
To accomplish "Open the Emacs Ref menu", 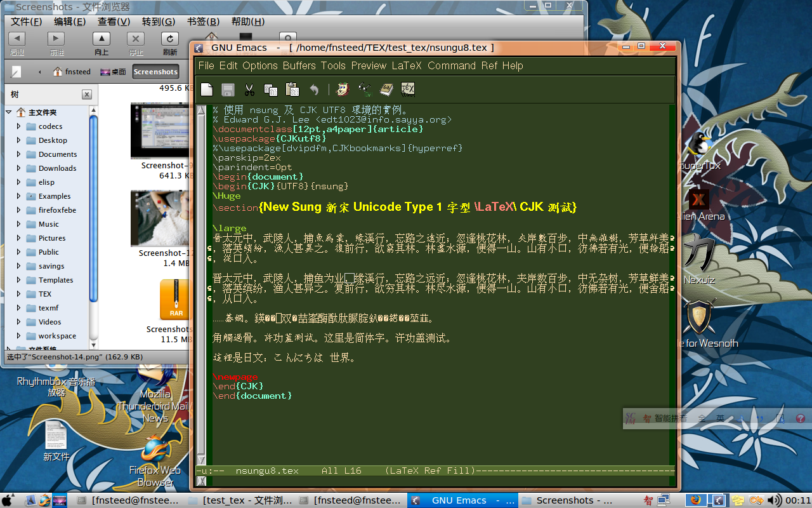I will pos(489,65).
